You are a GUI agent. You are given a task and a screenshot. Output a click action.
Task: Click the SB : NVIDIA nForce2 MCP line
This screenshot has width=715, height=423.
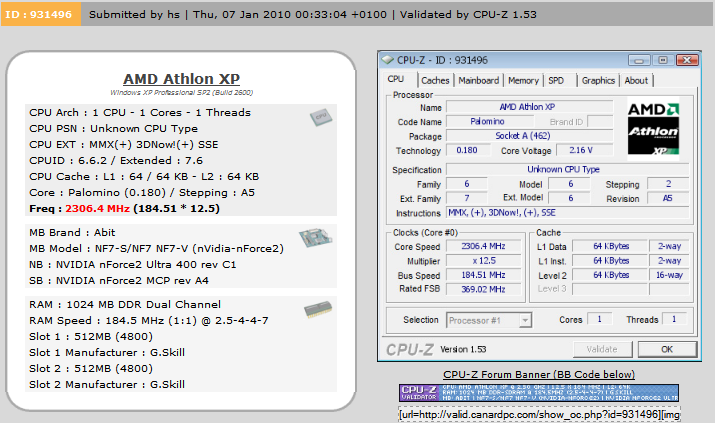[119, 280]
